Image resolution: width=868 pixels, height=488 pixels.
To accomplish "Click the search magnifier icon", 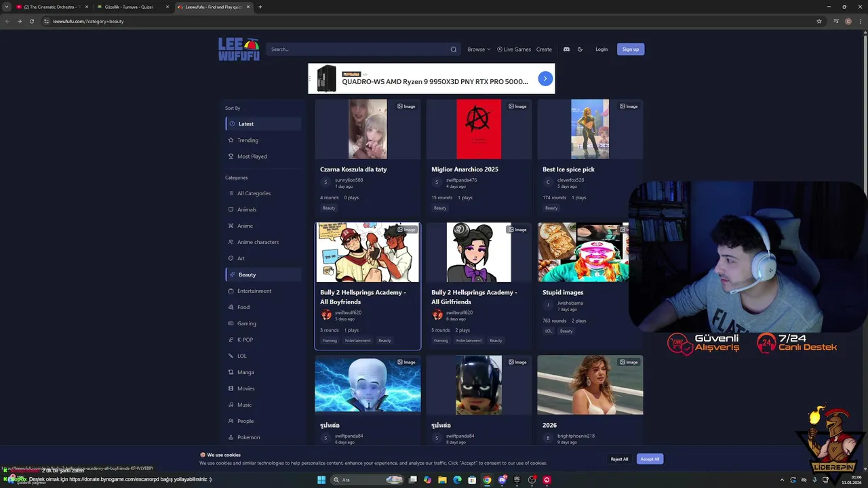I will pos(454,49).
